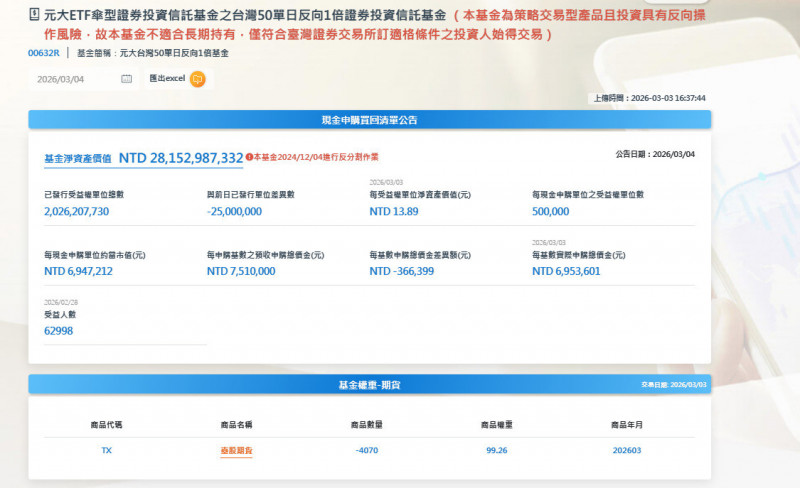Screen dimensions: 800x488
Task: Open the 臺股期貨 product name link
Action: pos(236,451)
